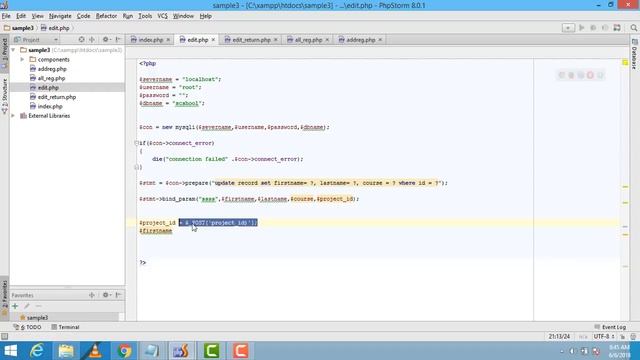Open run configuration dropdown
Screen dimensions: 640x360
click(568, 28)
